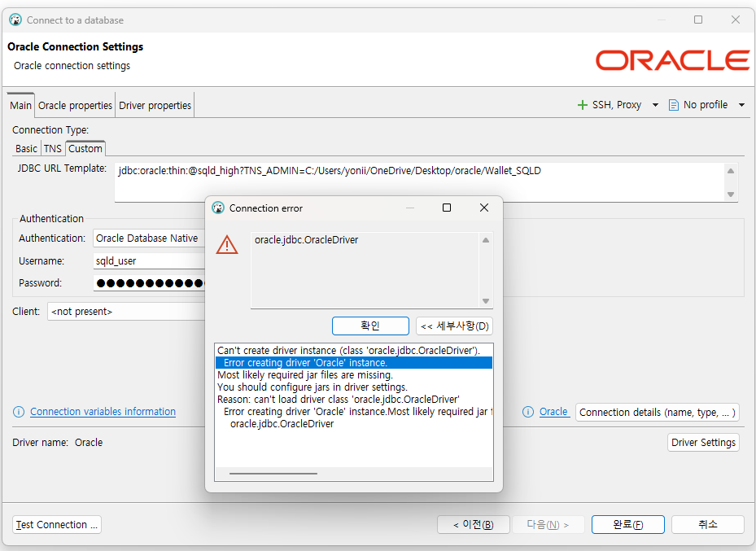Click the green plus SSH, Proxy icon
The height and width of the screenshot is (551, 756).
[583, 105]
